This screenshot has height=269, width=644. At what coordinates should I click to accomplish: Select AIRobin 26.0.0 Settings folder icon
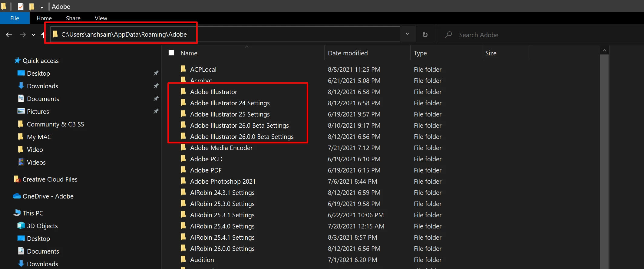pyautogui.click(x=183, y=248)
